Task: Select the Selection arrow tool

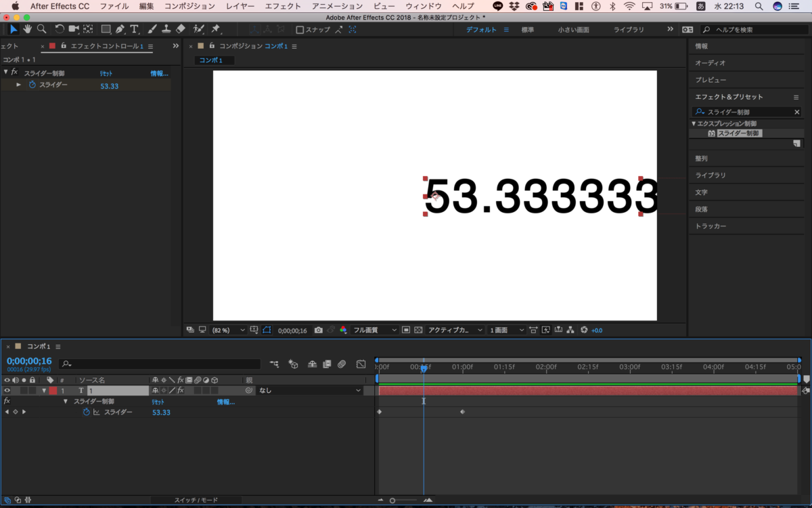Action: click(14, 29)
